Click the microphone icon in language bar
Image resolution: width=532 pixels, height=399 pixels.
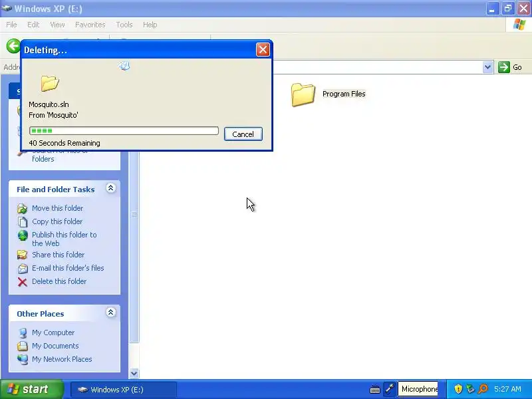point(390,389)
